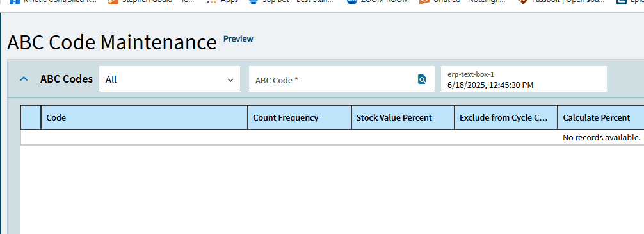Click the ABC Code search magnifier icon
Screen dimensions: 644x234
pos(422,79)
